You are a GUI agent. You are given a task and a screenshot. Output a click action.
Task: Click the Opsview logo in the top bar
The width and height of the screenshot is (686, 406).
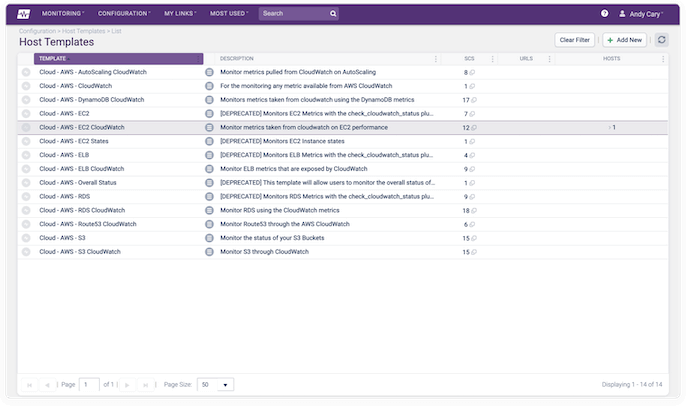21,14
